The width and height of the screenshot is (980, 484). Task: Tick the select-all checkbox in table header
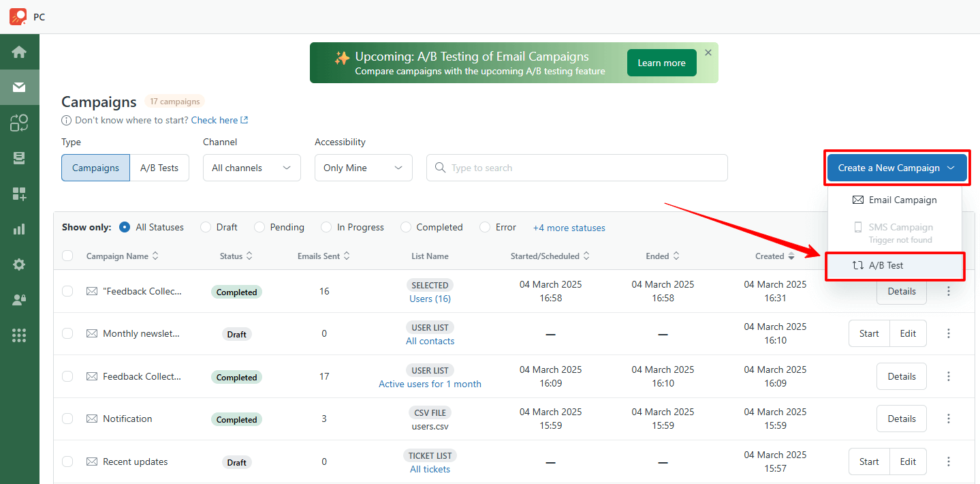67,256
